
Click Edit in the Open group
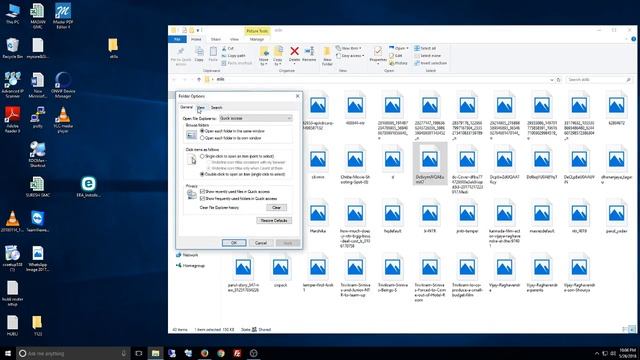396,56
